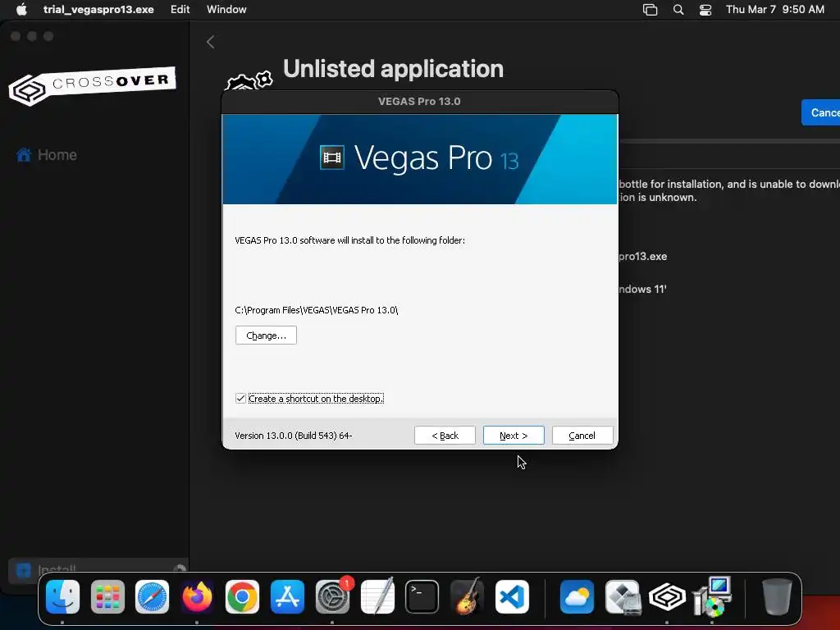
Task: Open Google Chrome from the dock
Action: click(x=242, y=597)
